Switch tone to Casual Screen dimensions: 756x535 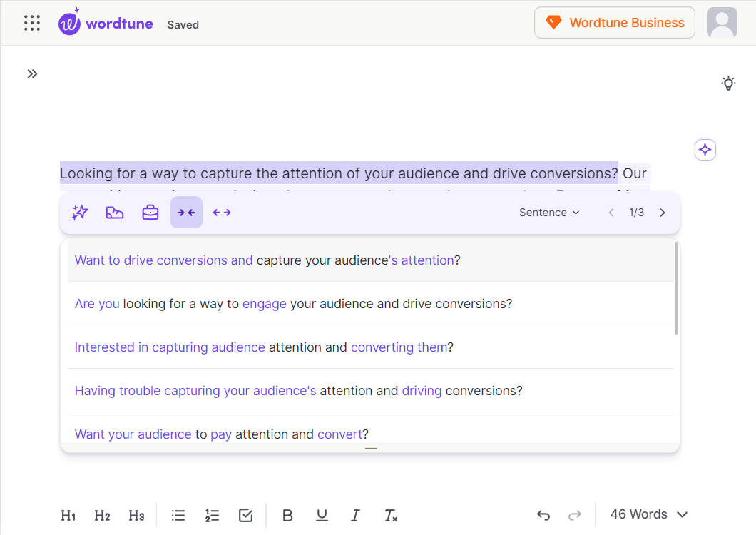pyautogui.click(x=115, y=212)
